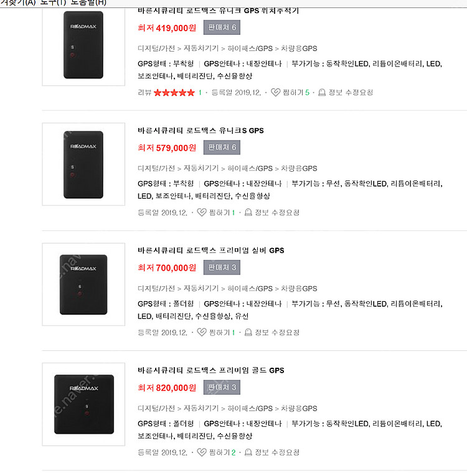The height and width of the screenshot is (476, 467).
Task: Click the bell icon on the 프리미엄 골드 GPS listing
Action: pos(248,452)
